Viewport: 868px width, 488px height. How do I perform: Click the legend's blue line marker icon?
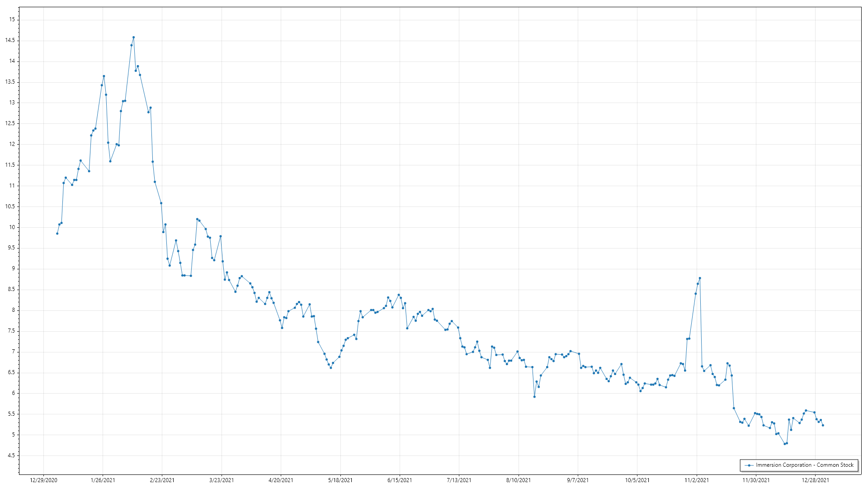coord(749,465)
